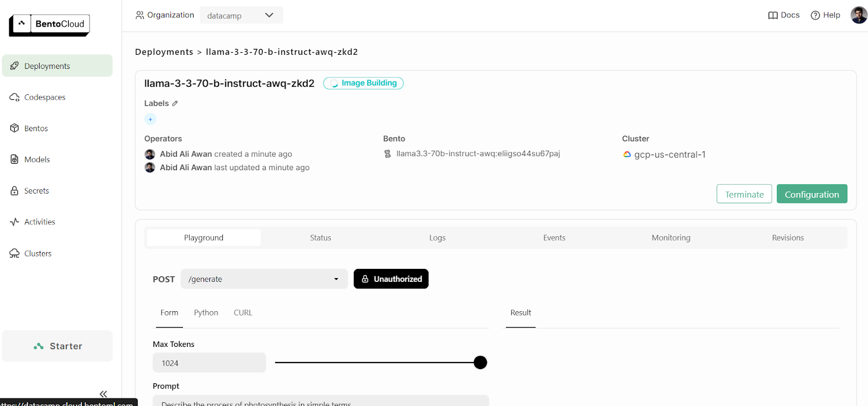This screenshot has height=406, width=868.
Task: Add a label with the plus icon
Action: point(150,119)
